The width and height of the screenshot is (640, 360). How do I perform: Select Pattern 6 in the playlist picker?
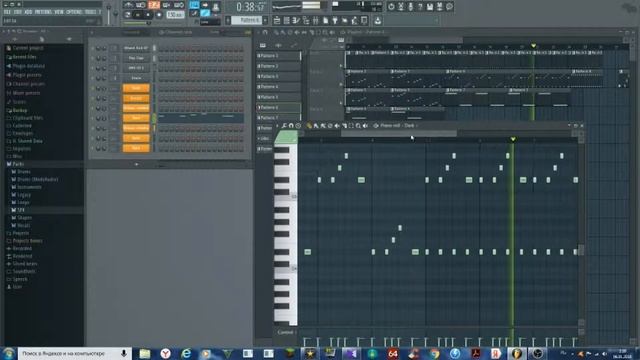coord(279,107)
